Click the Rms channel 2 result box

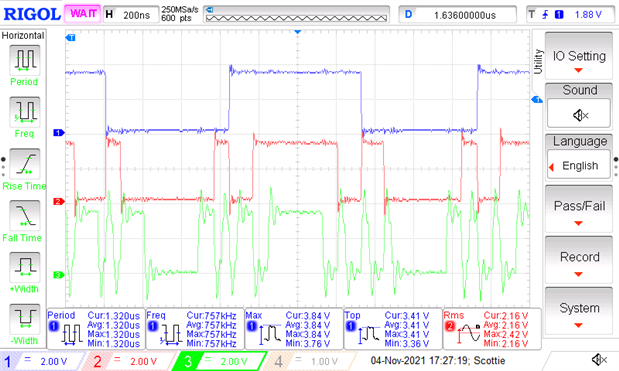tap(492, 329)
